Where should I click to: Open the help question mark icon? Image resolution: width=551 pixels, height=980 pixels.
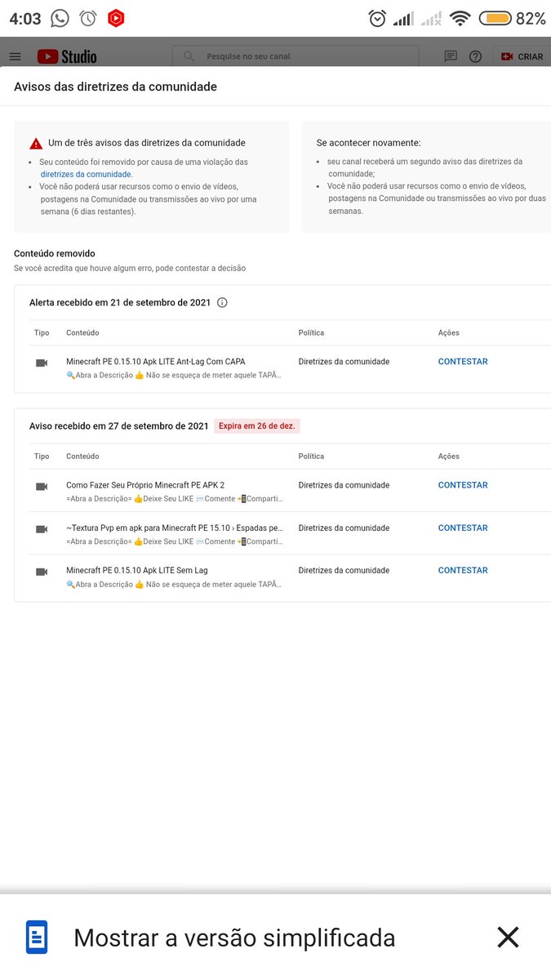(x=476, y=56)
